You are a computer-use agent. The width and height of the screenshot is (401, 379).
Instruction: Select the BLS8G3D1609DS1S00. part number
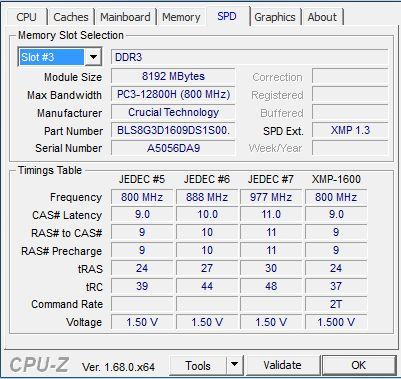point(173,130)
